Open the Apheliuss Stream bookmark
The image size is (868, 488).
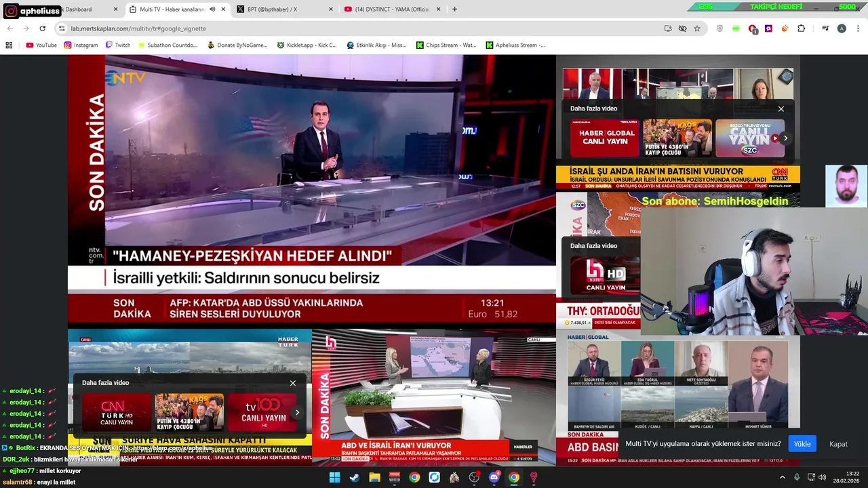(515, 45)
